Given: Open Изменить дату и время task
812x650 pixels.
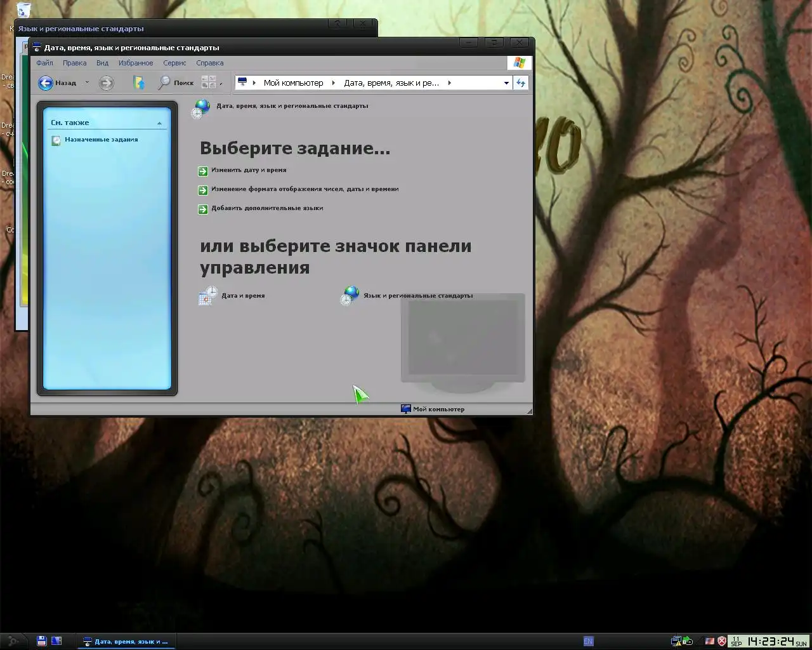Looking at the screenshot, I should [249, 170].
